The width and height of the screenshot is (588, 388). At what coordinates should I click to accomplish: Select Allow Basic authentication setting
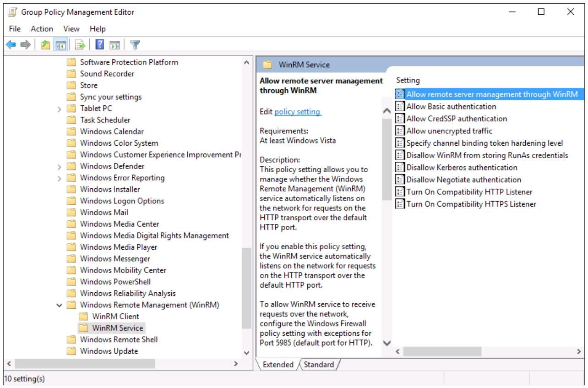click(x=451, y=106)
